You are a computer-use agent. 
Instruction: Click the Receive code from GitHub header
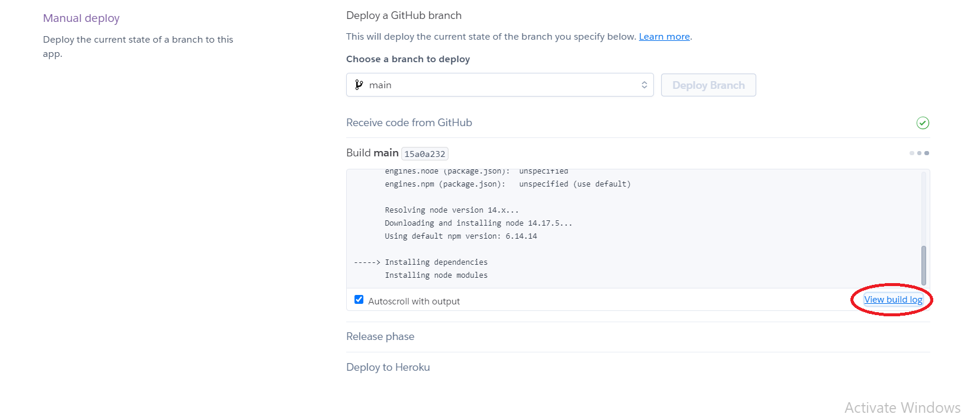[x=409, y=123]
